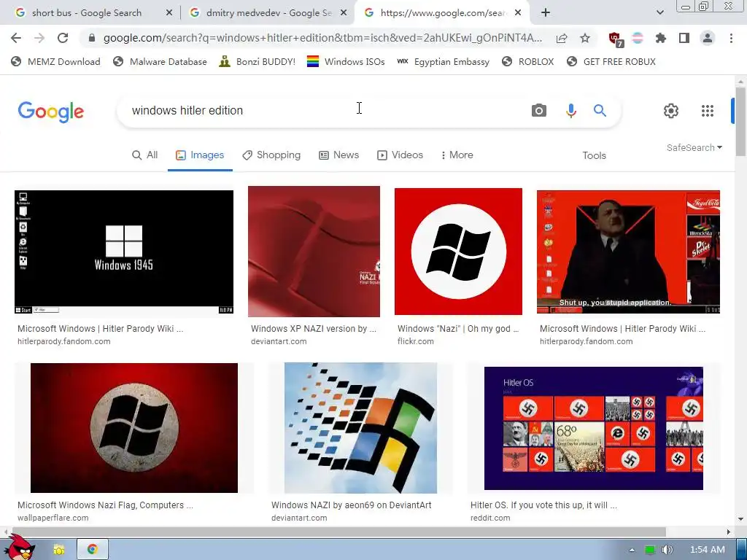This screenshot has height=560, width=747.
Task: Select the All results tab
Action: [145, 155]
